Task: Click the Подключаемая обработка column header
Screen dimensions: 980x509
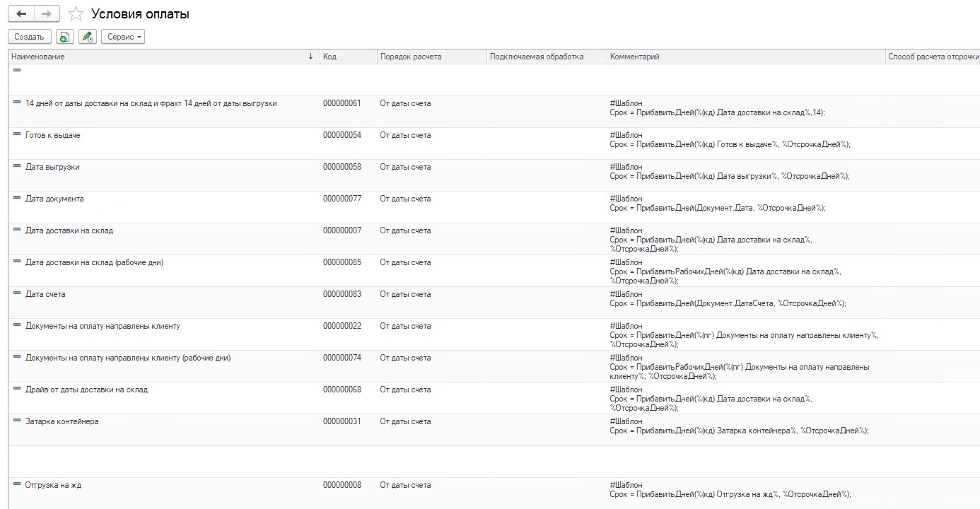Action: (547, 57)
